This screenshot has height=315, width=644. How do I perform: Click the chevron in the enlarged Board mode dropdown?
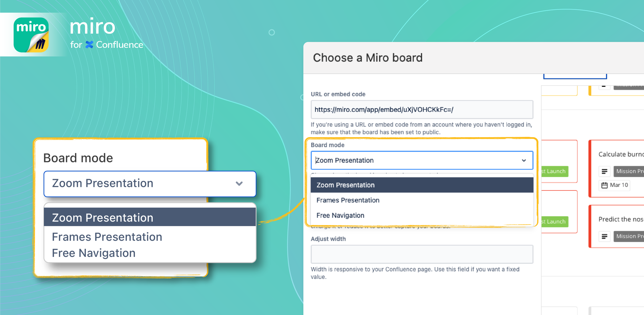[x=239, y=183]
